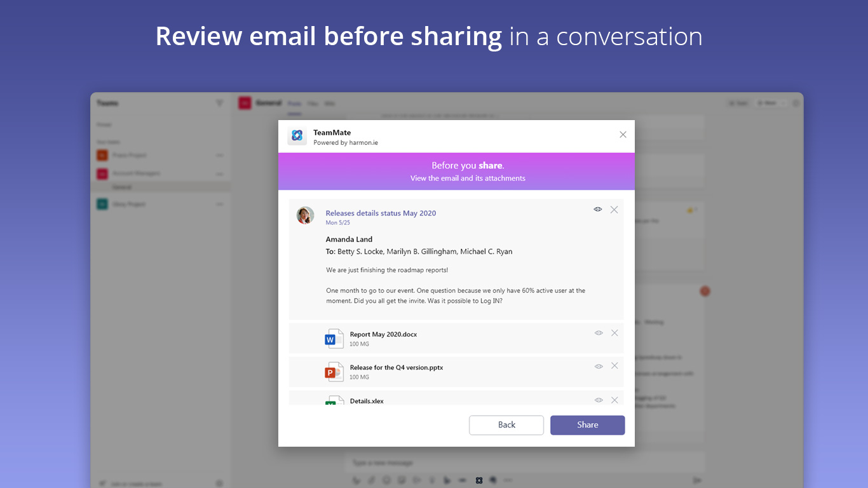The height and width of the screenshot is (488, 868).
Task: Click the 'Before you share.' banner heading
Action: click(468, 166)
